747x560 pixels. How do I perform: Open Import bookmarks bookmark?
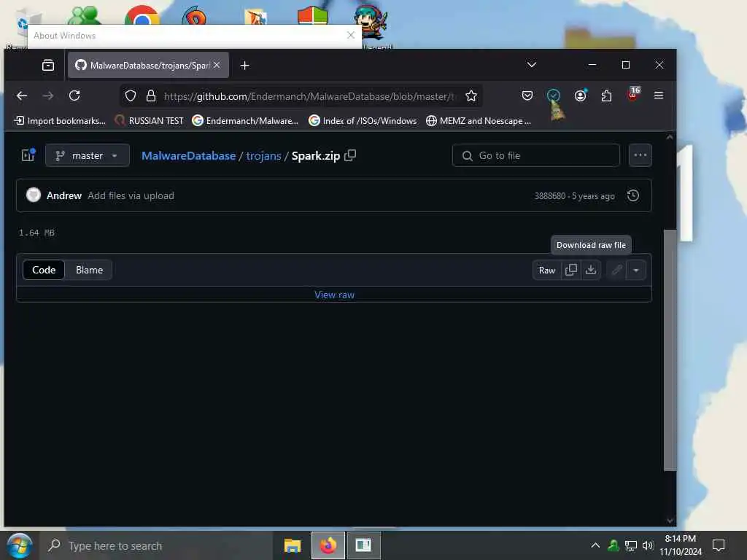click(x=60, y=121)
